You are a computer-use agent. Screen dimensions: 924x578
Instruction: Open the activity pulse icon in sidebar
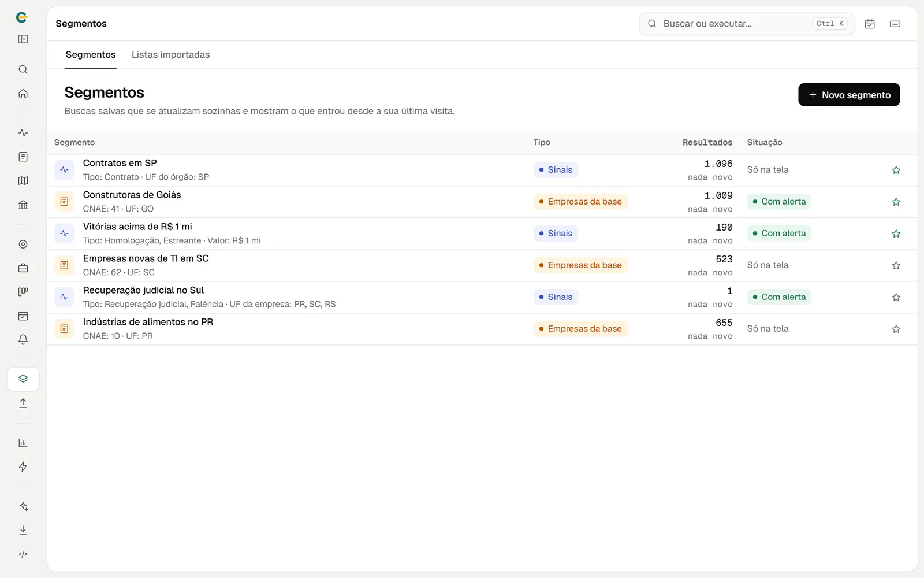point(23,133)
